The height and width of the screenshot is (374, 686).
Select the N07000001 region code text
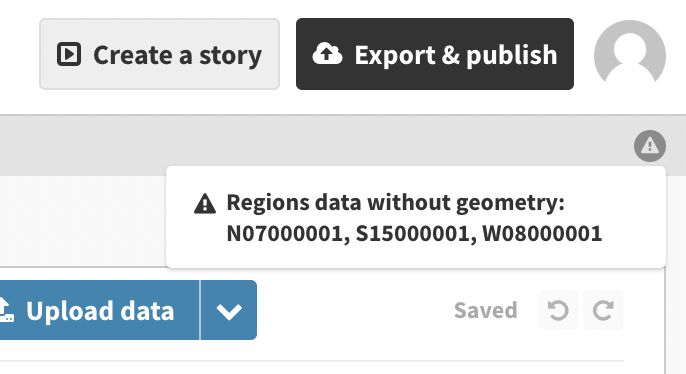click(288, 234)
